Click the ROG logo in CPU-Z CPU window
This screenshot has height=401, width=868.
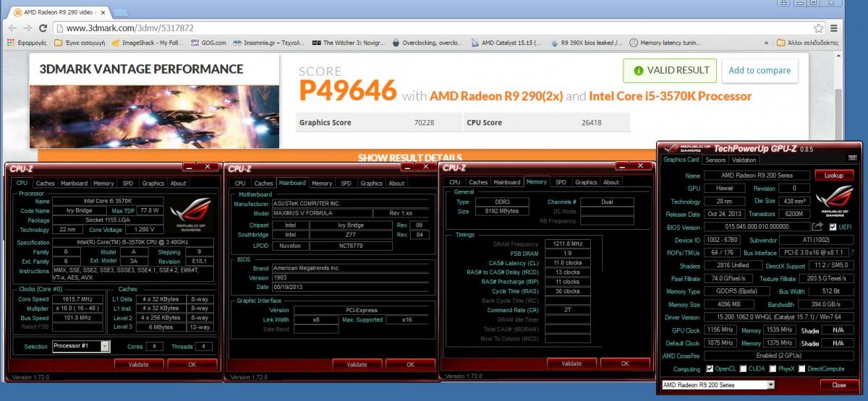tap(192, 215)
